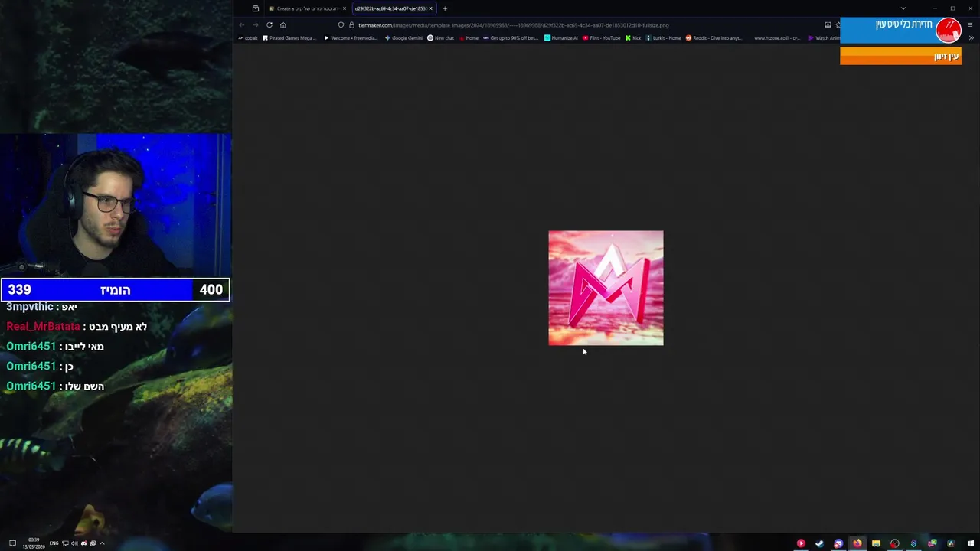Open the Lurkit - Home bookmark
This screenshot has height=551, width=980.
pyautogui.click(x=664, y=38)
